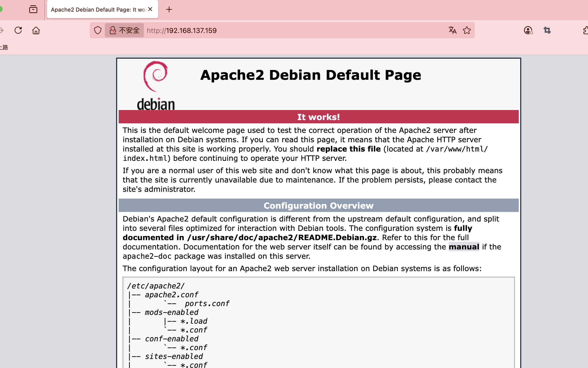The width and height of the screenshot is (588, 368).
Task: Go forward with the arrow icon
Action: (x=2, y=30)
